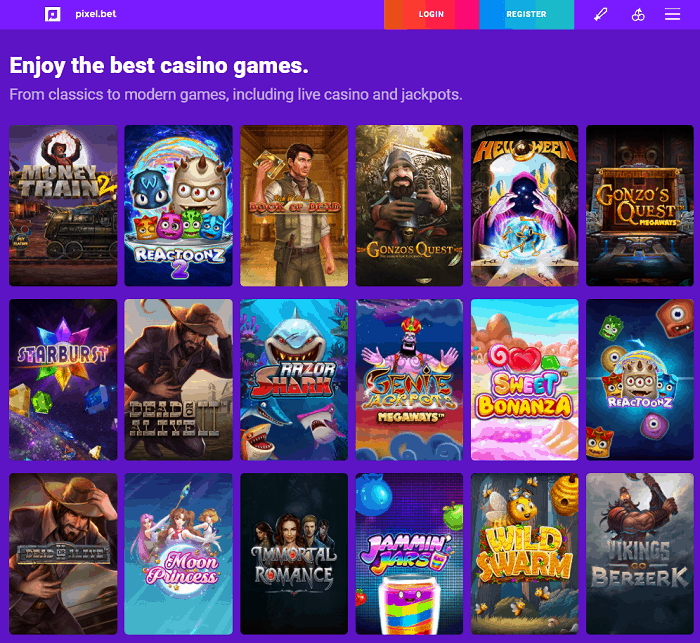Play Gonzo's Quest Megaways

click(640, 205)
